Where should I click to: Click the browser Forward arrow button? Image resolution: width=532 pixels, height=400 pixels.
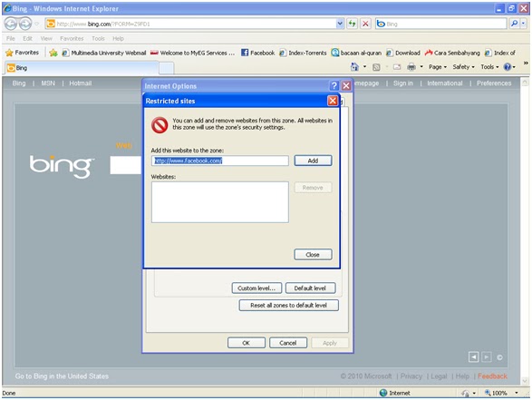25,24
